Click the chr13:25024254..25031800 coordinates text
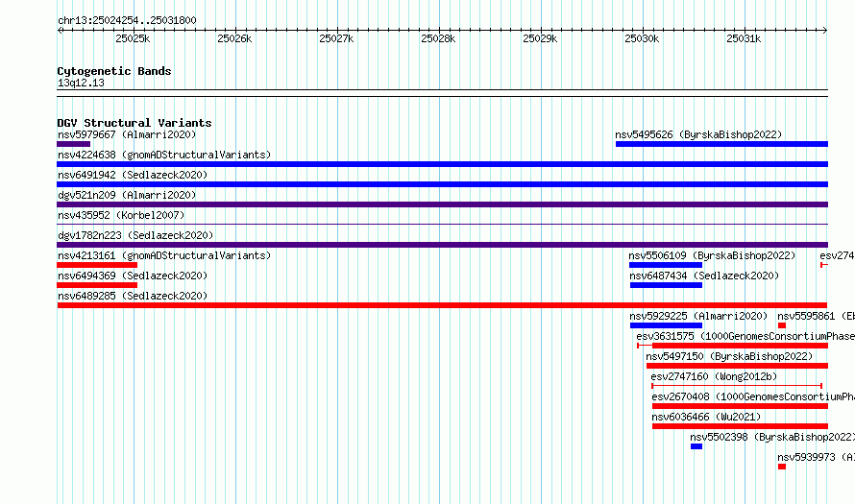855x504 pixels. pos(127,20)
